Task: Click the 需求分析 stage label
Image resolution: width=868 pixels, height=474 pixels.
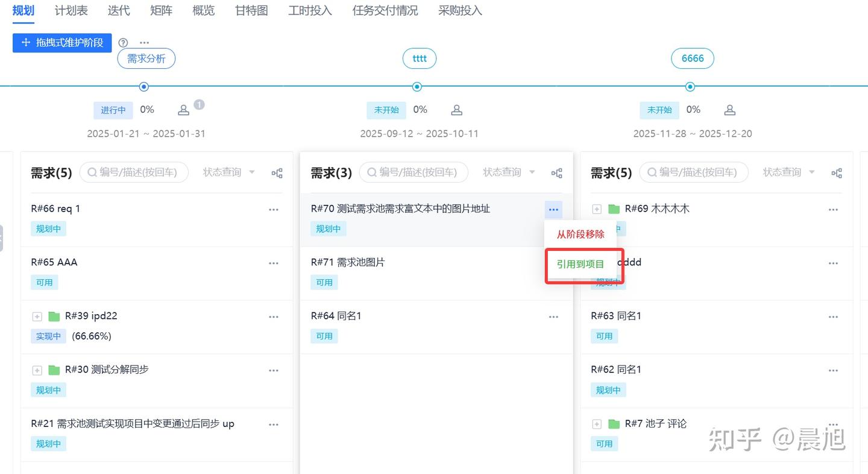Action: [146, 58]
